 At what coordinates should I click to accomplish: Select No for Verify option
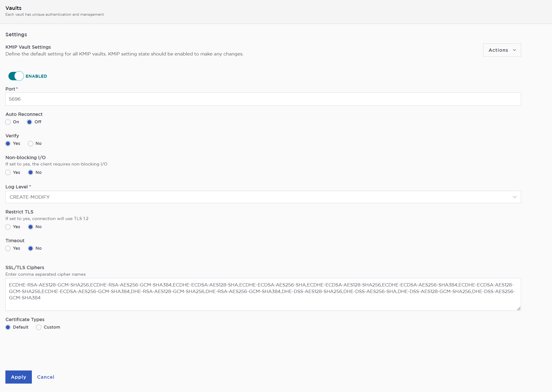[x=30, y=143]
